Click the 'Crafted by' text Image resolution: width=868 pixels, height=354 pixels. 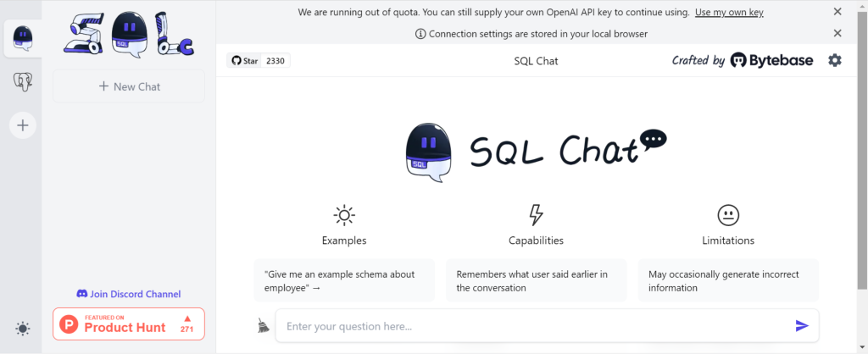698,60
